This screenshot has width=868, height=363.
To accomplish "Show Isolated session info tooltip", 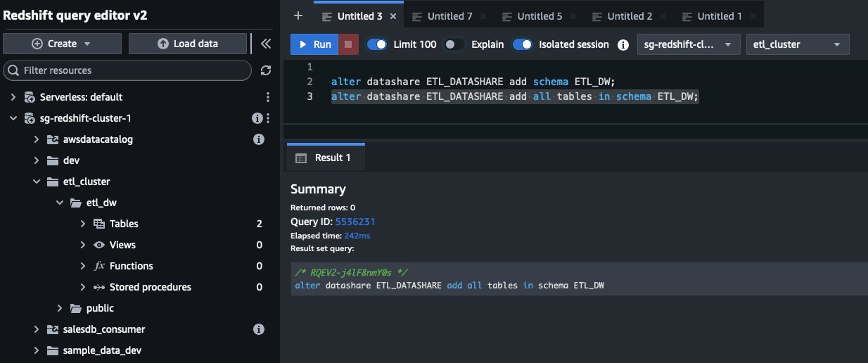I will click(623, 44).
